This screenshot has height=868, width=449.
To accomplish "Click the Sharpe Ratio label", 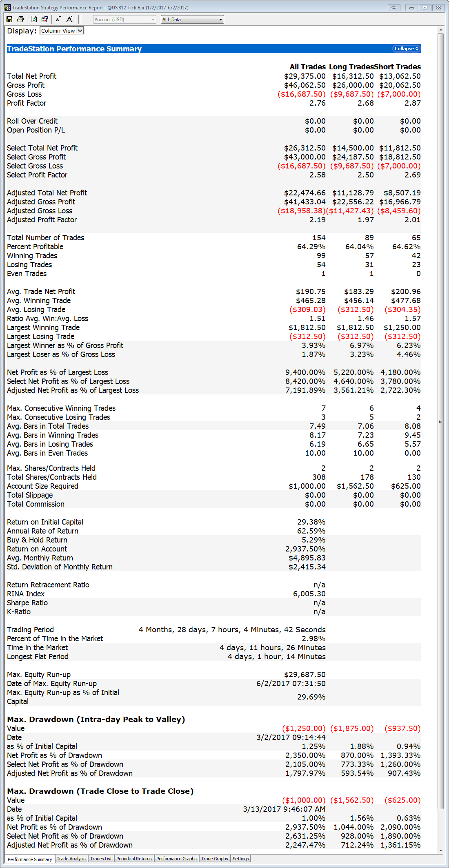I will point(27,603).
